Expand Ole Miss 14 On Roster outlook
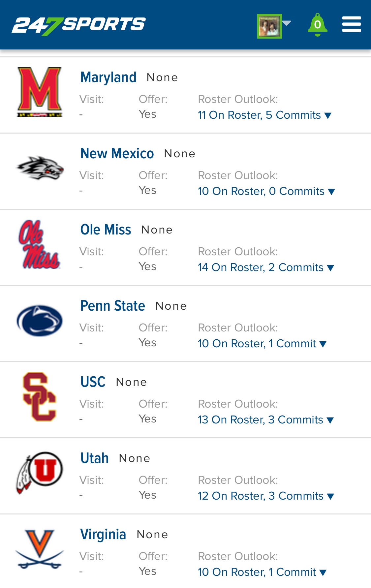Viewport: 371px width, 588px height. click(x=266, y=267)
